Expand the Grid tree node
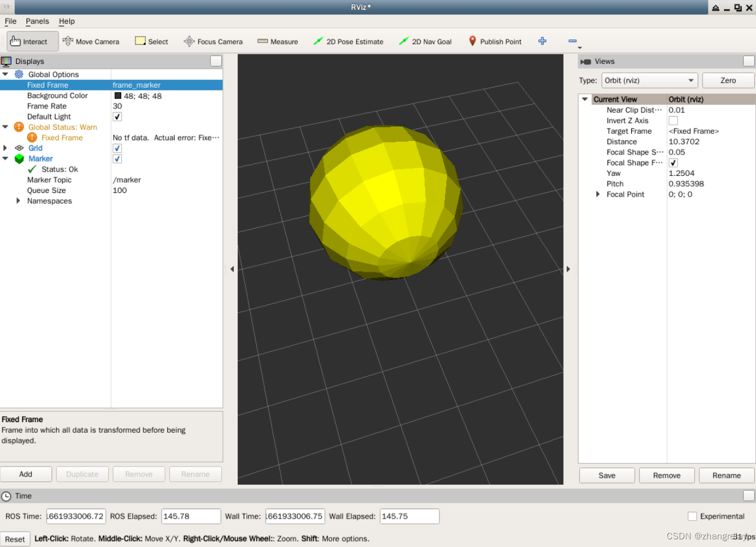Viewport: 756px width, 547px height. click(x=5, y=148)
